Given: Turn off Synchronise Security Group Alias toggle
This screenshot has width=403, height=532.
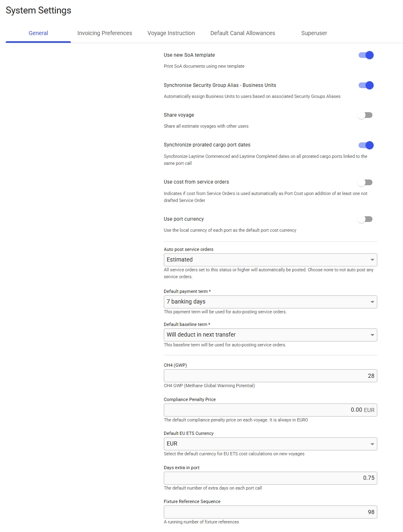Looking at the screenshot, I should coord(366,85).
